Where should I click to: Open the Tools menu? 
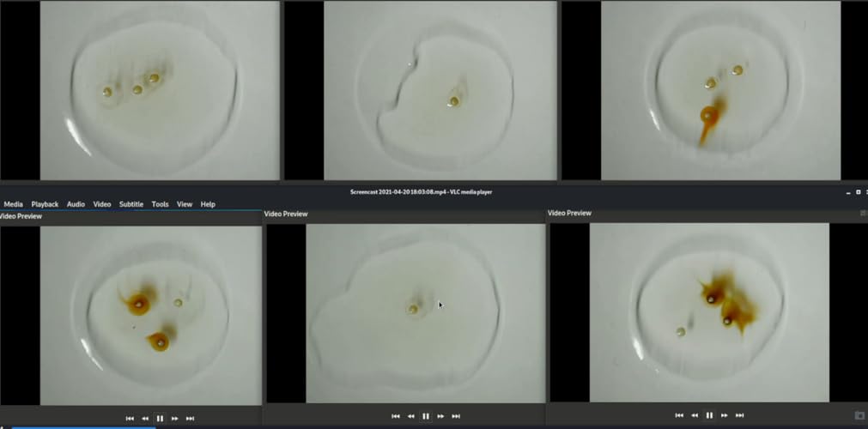pos(160,204)
